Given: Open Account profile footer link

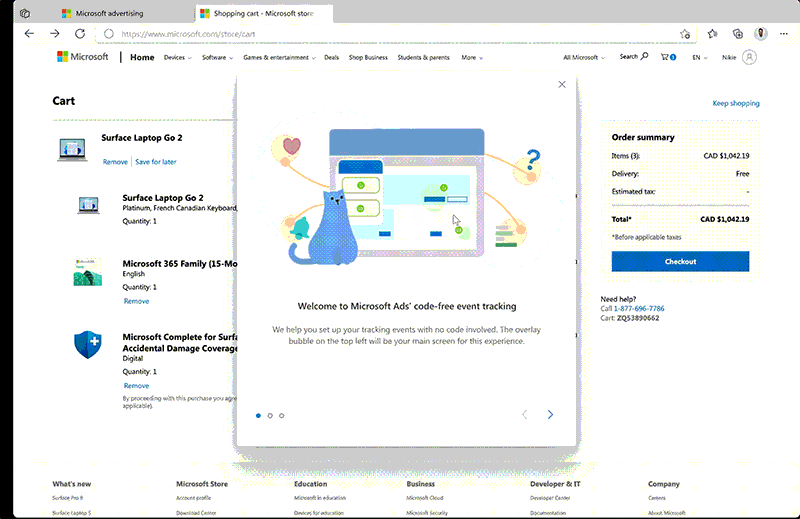Looking at the screenshot, I should 193,498.
